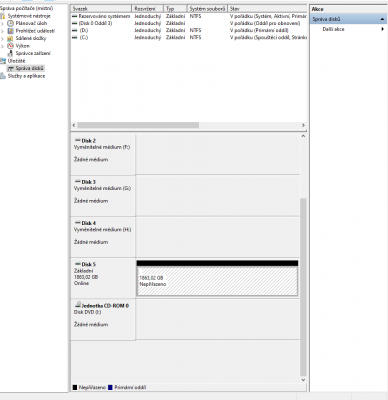Select Správce zařízení in the tree

pos(33,53)
